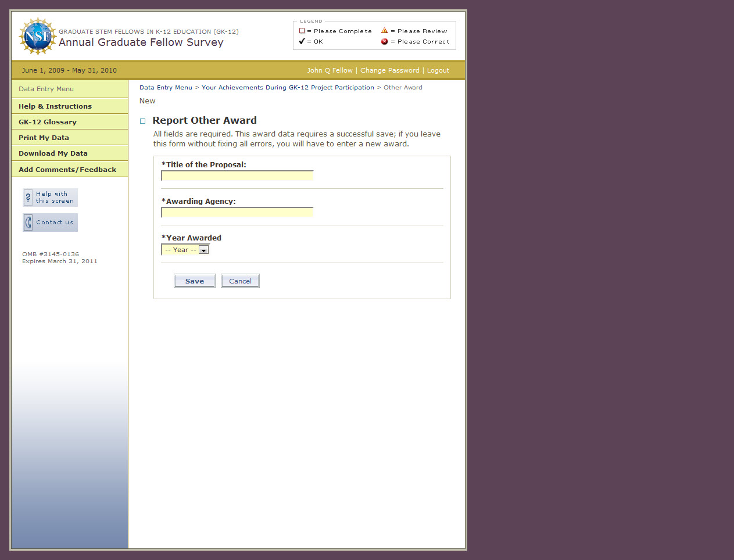Click the *Year Awarded label
Screen dimensions: 734x560
click(191, 238)
